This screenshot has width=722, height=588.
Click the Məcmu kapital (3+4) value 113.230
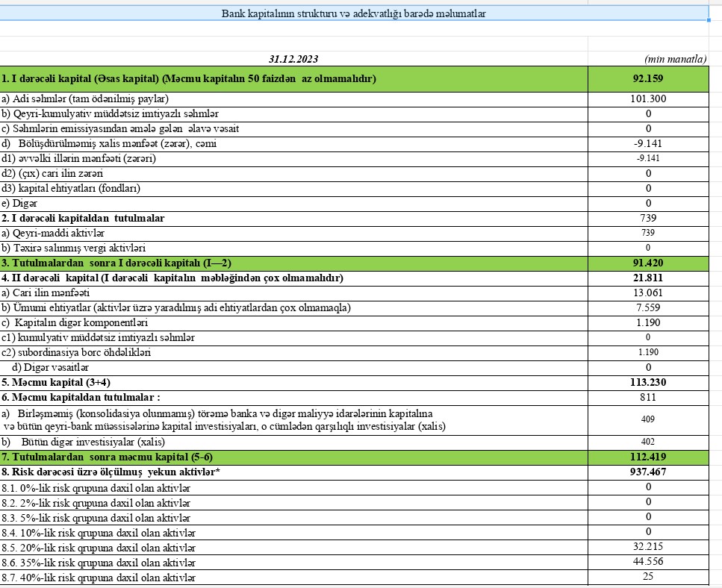(x=648, y=382)
